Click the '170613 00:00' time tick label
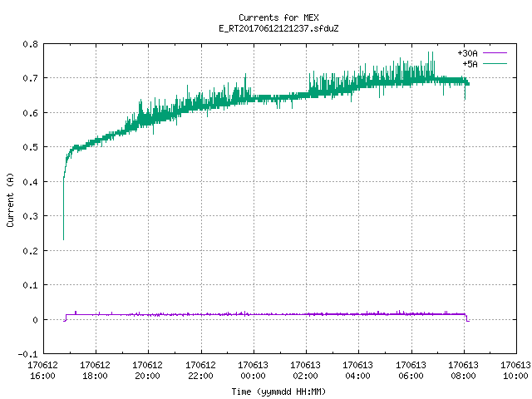The width and height of the screenshot is (532, 399). (x=253, y=370)
